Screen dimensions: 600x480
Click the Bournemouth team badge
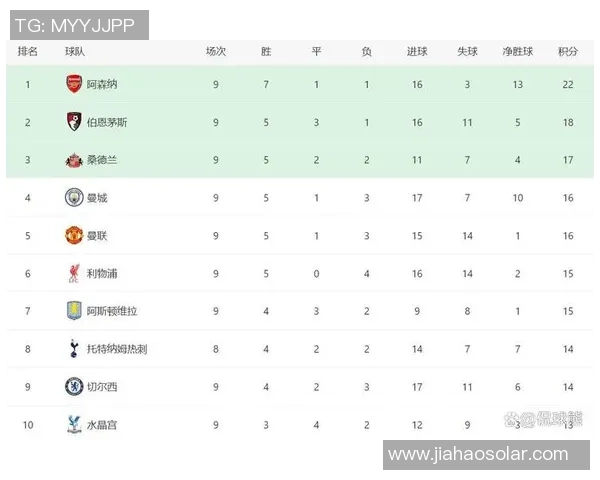point(74,122)
